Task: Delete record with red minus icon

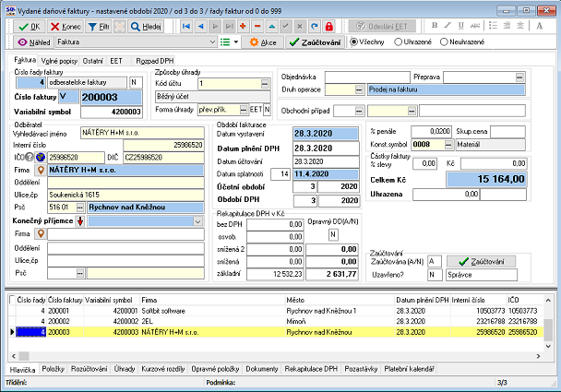Action: (257, 26)
